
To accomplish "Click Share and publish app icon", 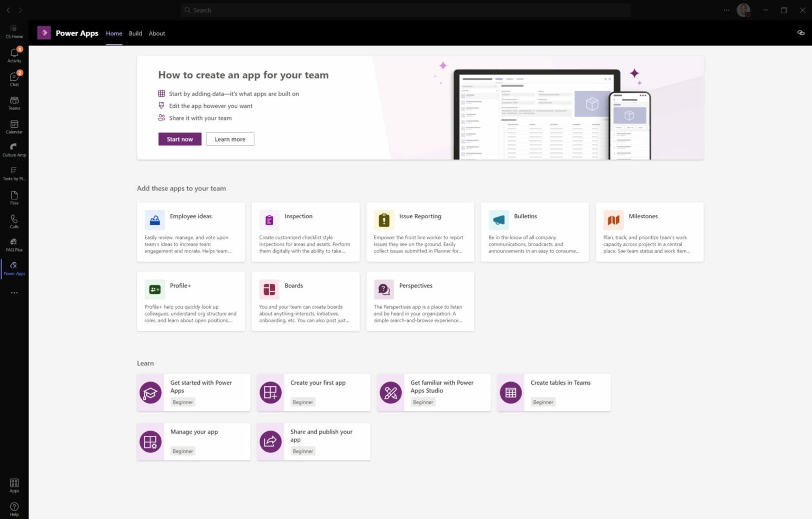I will pos(271,442).
